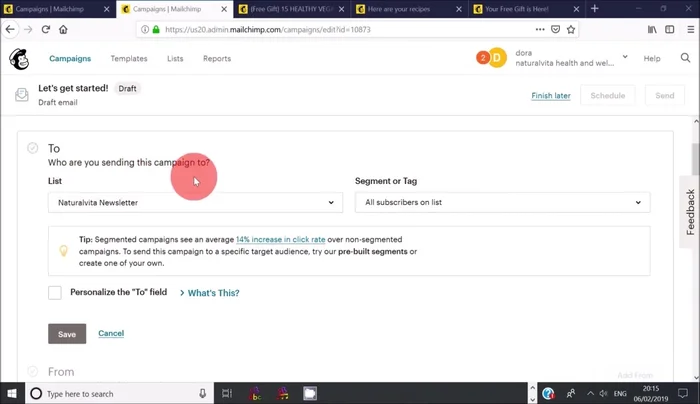This screenshot has width=700, height=404.
Task: Click the page vertical scrollbar thumb
Action: pyautogui.click(x=696, y=159)
